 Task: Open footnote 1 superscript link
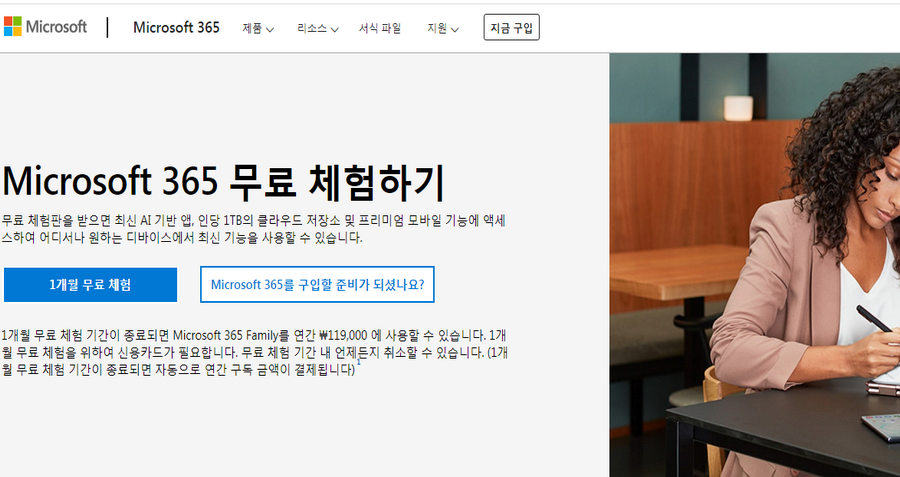click(359, 362)
